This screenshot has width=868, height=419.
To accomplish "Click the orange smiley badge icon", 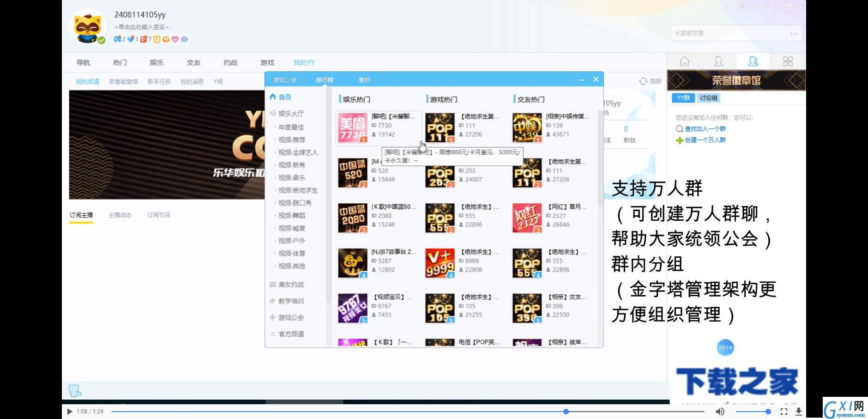I will click(x=166, y=39).
